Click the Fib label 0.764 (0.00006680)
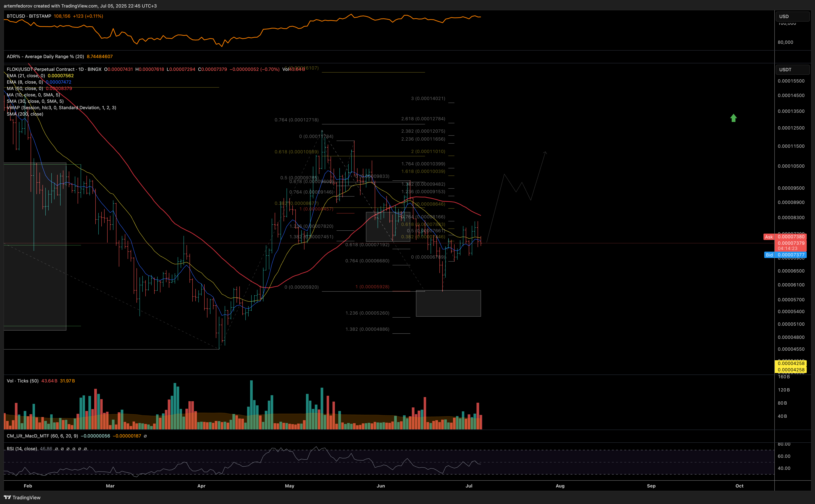This screenshot has width=815, height=504. tap(367, 261)
